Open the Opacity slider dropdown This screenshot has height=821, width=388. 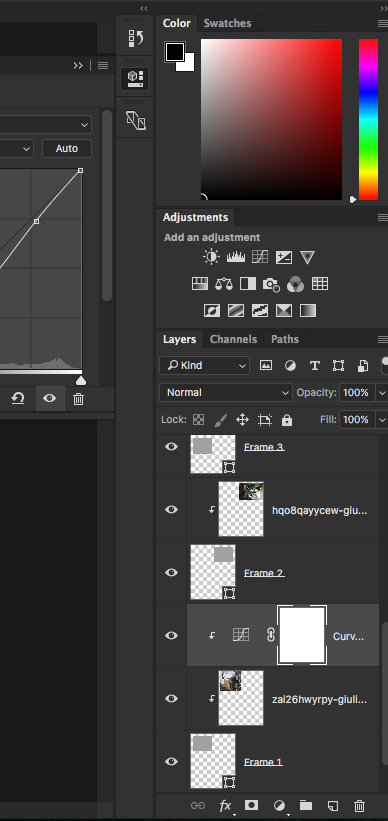point(382,392)
